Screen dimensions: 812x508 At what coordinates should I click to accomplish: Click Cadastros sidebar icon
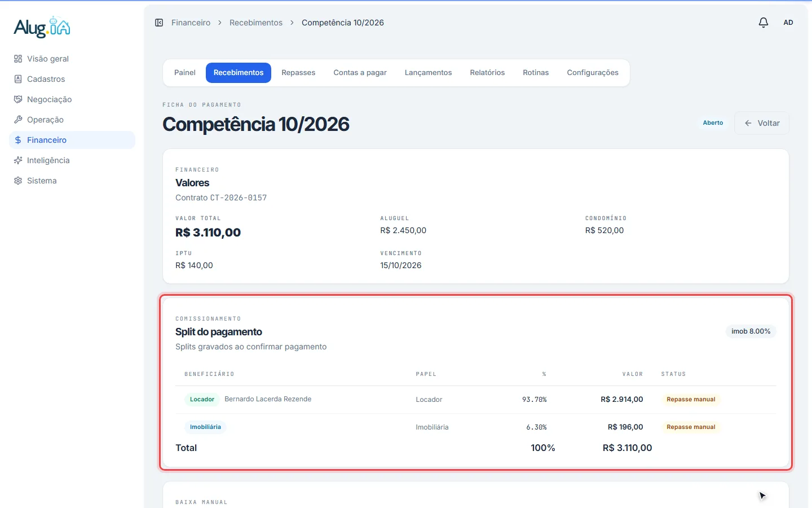[18, 79]
